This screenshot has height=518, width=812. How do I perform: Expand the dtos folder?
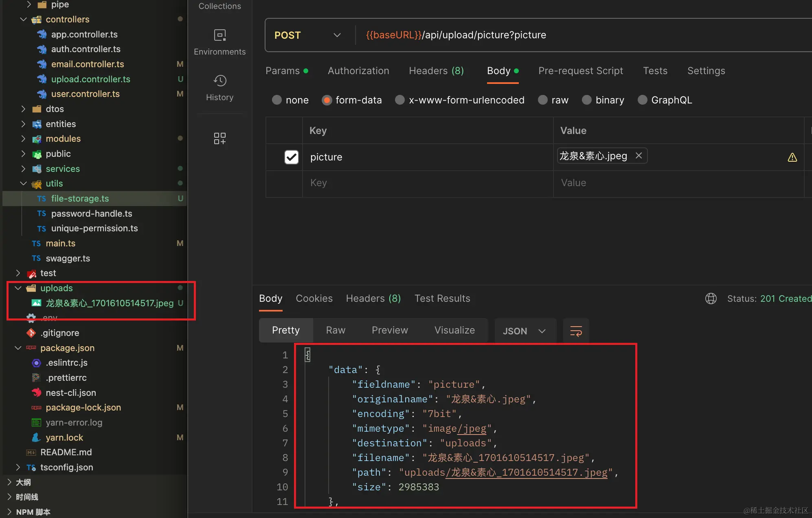point(23,109)
